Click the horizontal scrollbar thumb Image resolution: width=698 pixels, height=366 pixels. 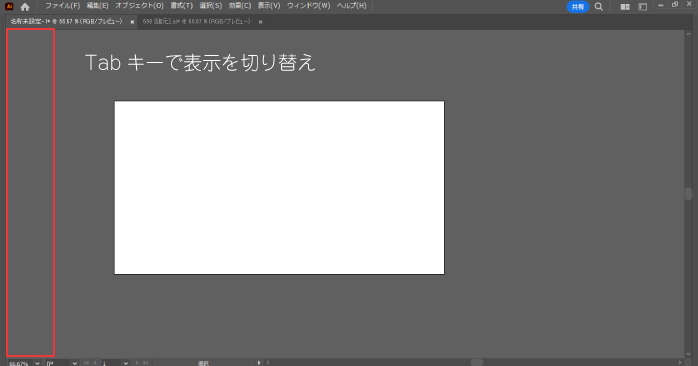click(477, 363)
